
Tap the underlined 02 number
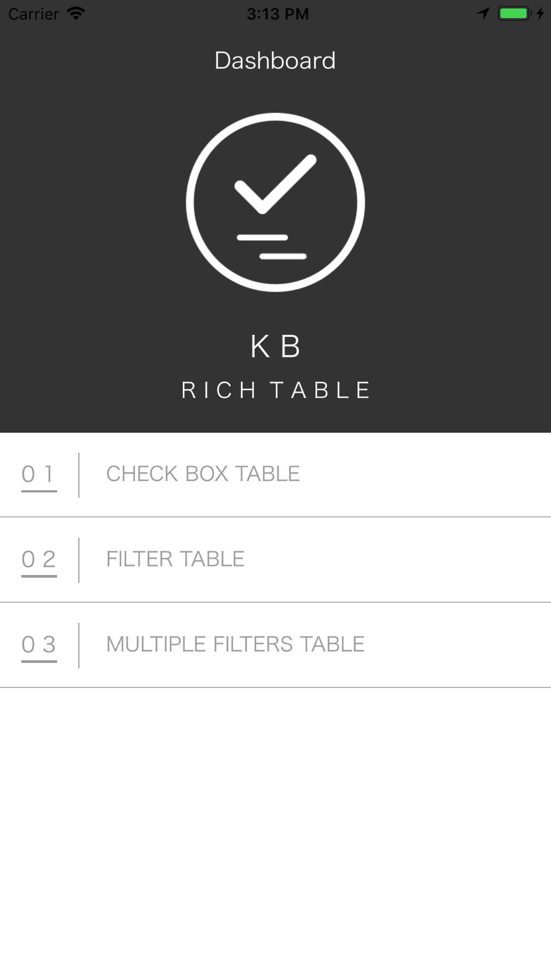(x=39, y=560)
